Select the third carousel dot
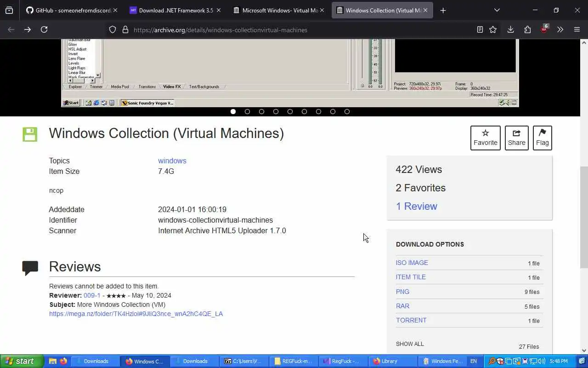Viewport: 588px width, 368px height. coord(261,111)
